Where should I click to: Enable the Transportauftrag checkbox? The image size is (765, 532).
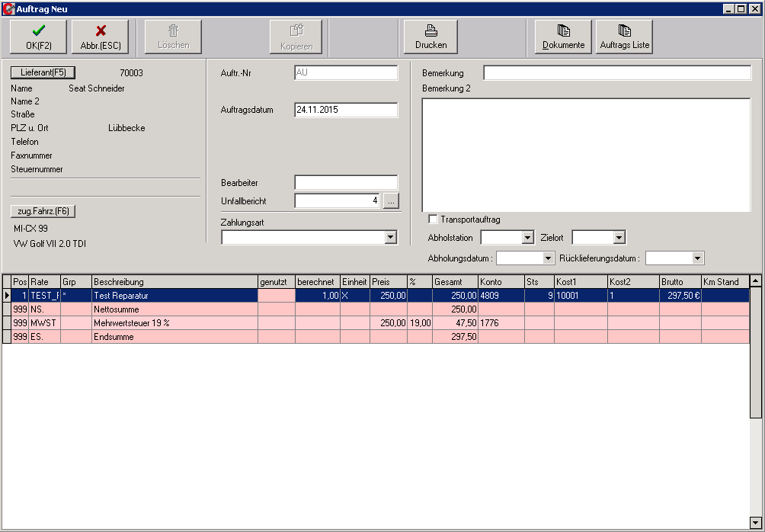point(434,220)
